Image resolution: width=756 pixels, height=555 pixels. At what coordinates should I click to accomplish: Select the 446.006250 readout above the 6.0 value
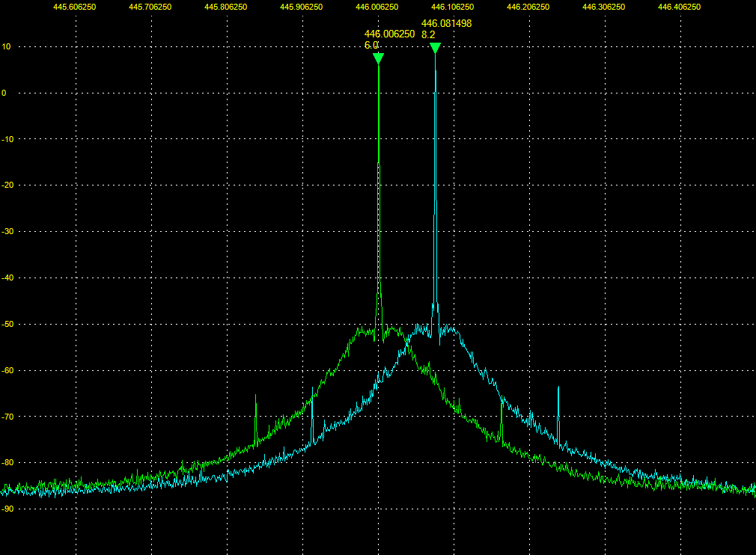(389, 34)
